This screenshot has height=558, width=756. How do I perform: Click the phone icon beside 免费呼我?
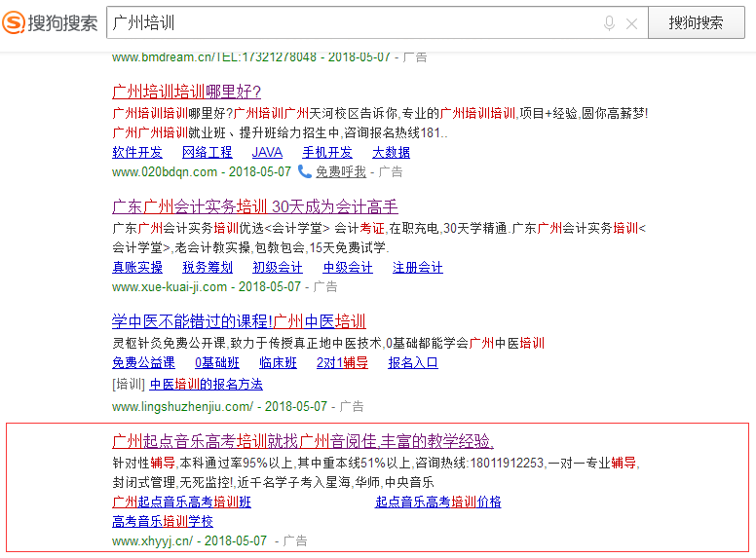point(304,171)
